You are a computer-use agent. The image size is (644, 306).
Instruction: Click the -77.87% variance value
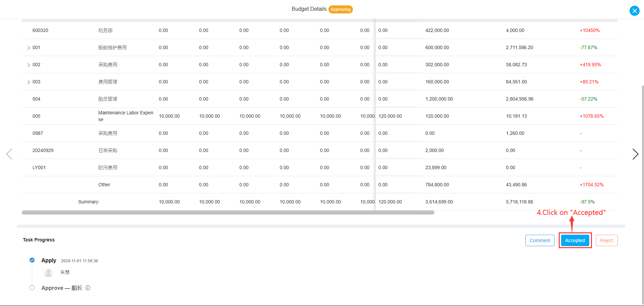(x=589, y=47)
